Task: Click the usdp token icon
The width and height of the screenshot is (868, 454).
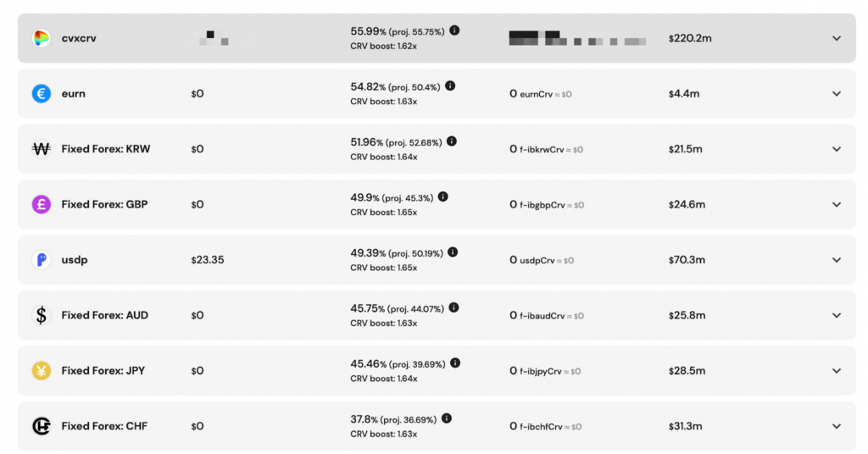Action: click(x=41, y=260)
